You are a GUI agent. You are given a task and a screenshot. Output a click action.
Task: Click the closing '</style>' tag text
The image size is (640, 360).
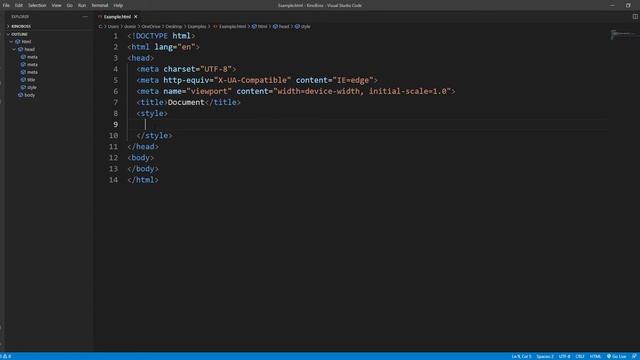154,135
